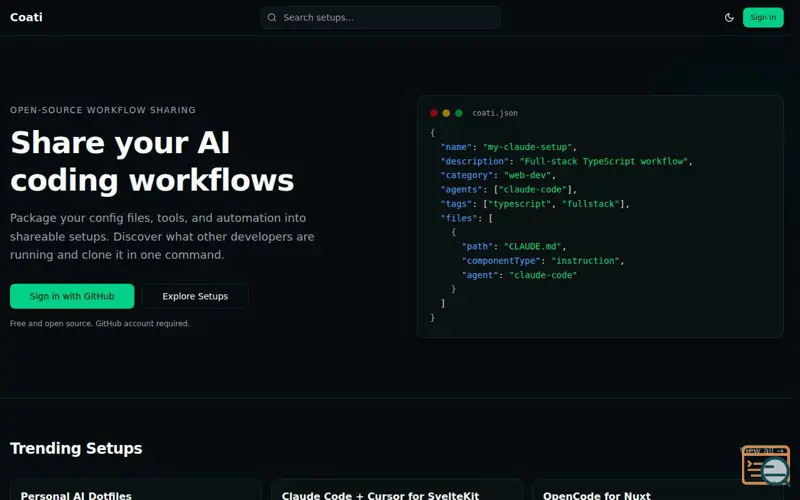Click the Coati logo in header
800x500 pixels.
(26, 17)
